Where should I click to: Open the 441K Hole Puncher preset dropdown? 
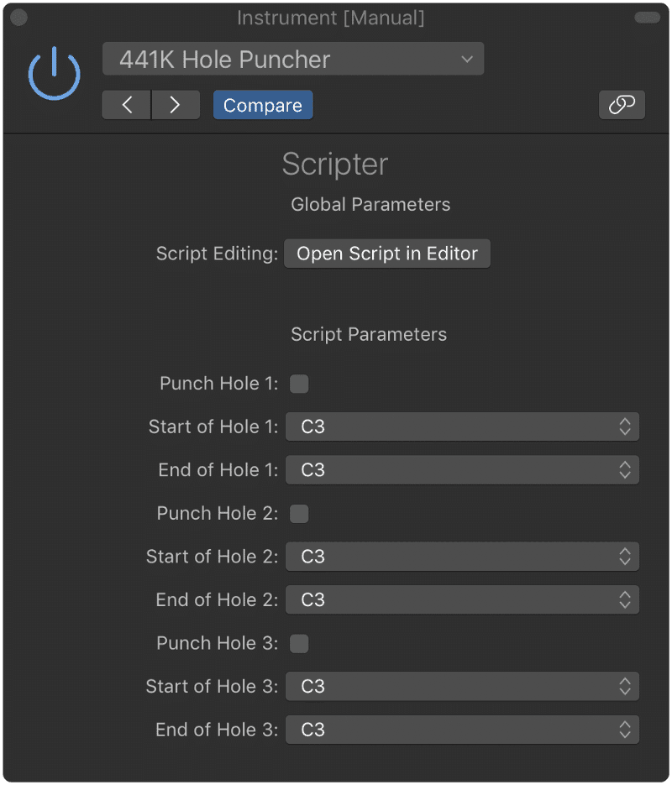[293, 59]
